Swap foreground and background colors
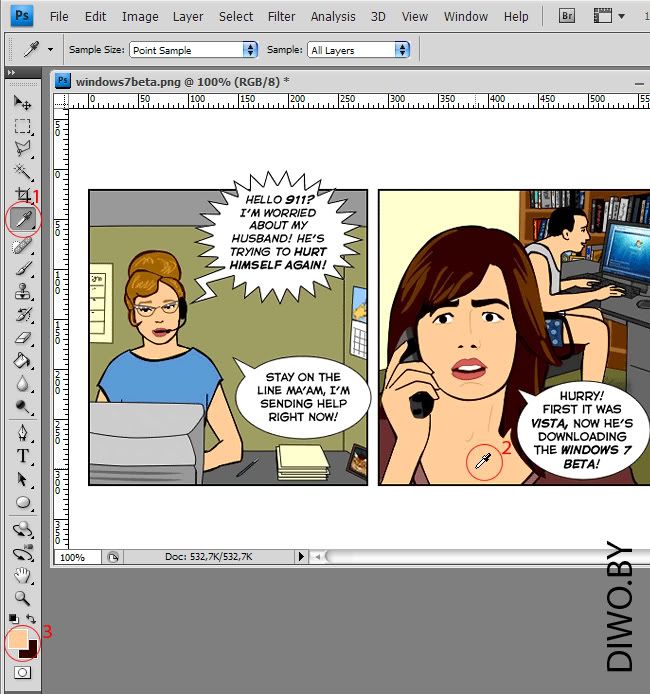Viewport: 650px width, 694px height. tap(31, 618)
